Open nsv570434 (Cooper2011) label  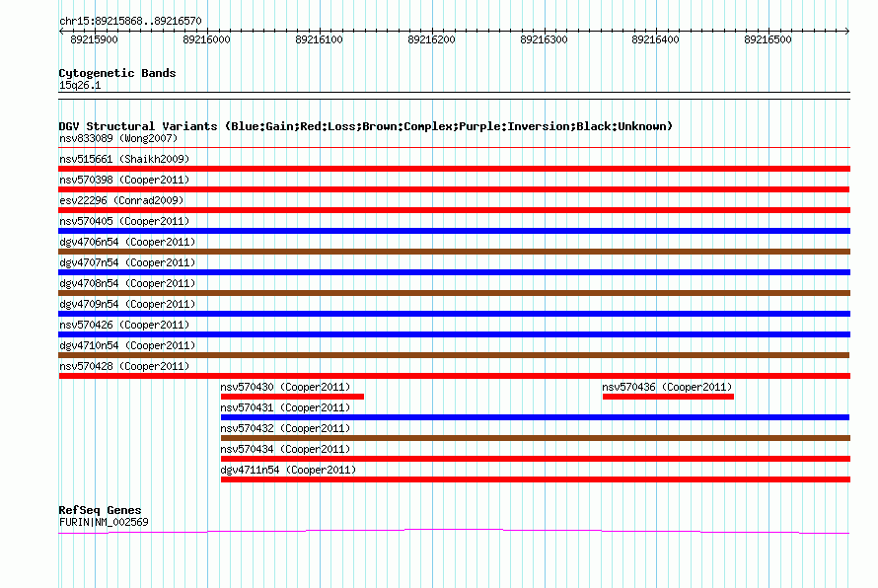[x=285, y=449]
